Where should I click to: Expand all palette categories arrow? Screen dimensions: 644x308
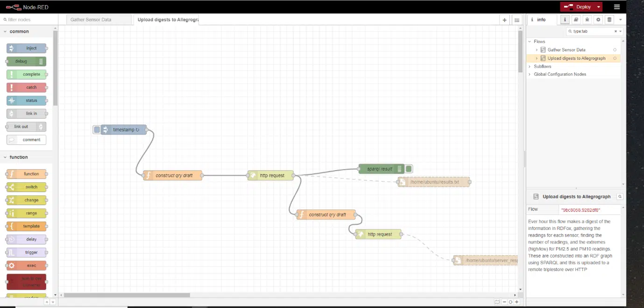coord(53,302)
